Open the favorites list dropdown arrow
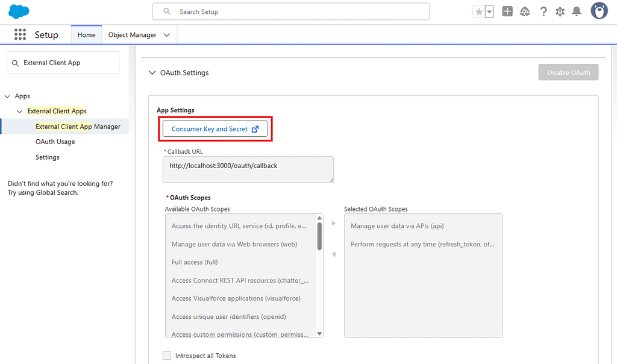This screenshot has height=364, width=617. pos(489,12)
